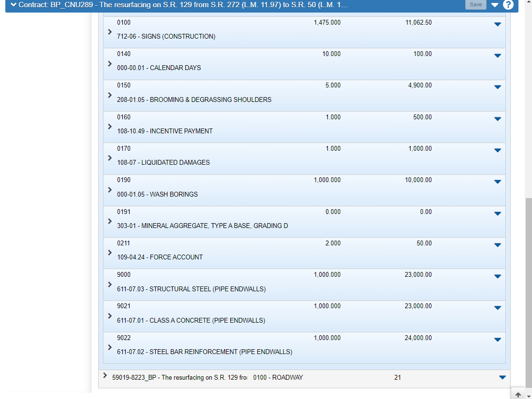Expand row 0160 Incentive Payment
Image resolution: width=532 pixels, height=399 pixels.
pyautogui.click(x=110, y=127)
